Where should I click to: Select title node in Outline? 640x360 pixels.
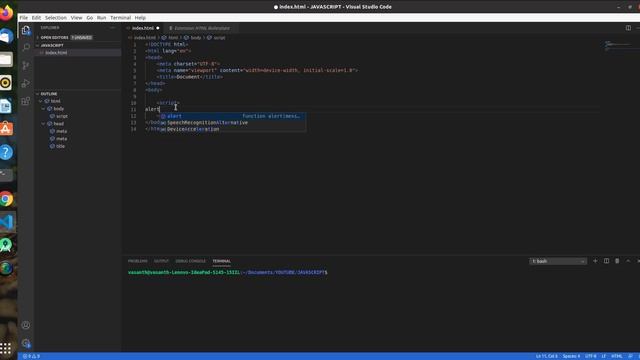coord(60,146)
